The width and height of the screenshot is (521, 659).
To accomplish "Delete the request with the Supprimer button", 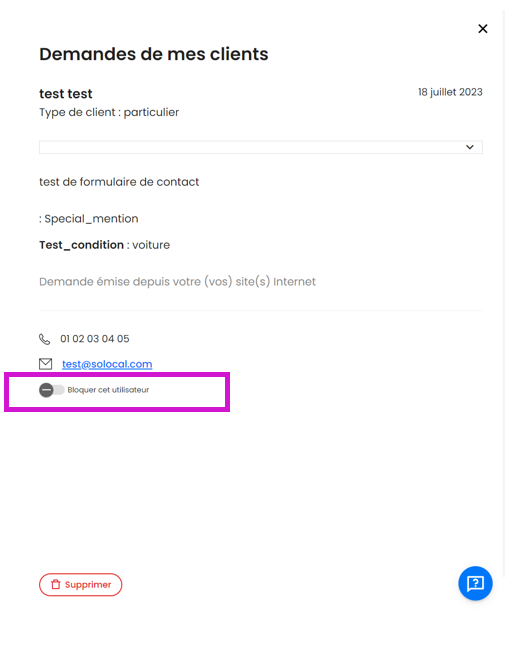I will 81,585.
